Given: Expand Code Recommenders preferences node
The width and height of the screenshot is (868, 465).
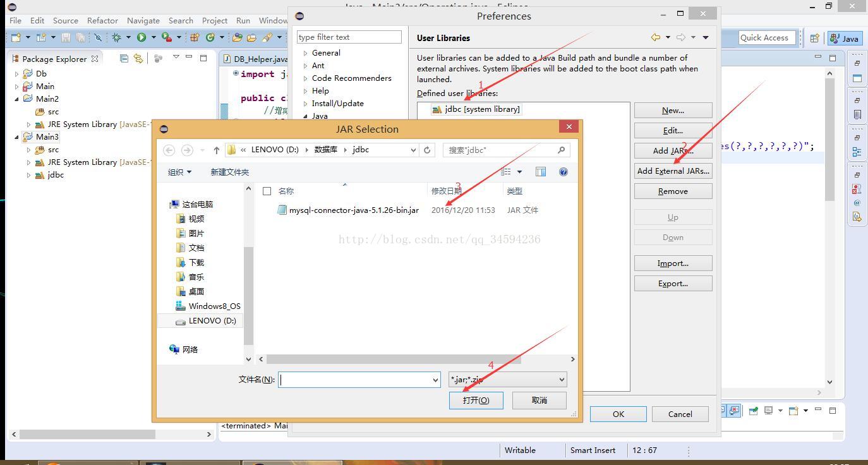Looking at the screenshot, I should (306, 78).
